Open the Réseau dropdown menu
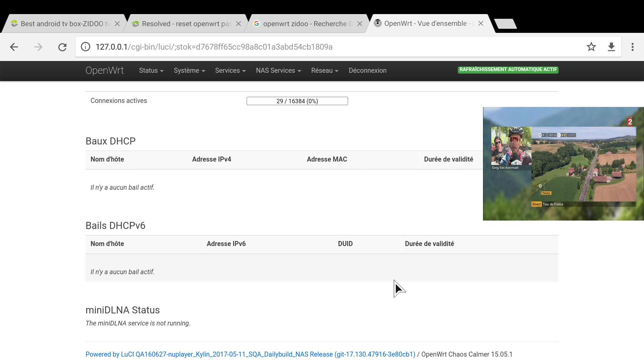 (324, 71)
